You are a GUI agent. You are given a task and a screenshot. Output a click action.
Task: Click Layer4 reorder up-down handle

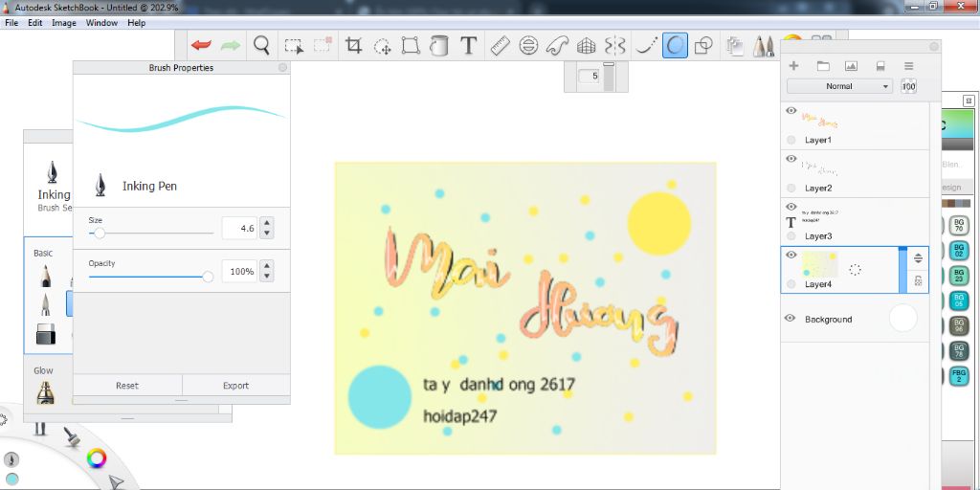click(x=918, y=258)
